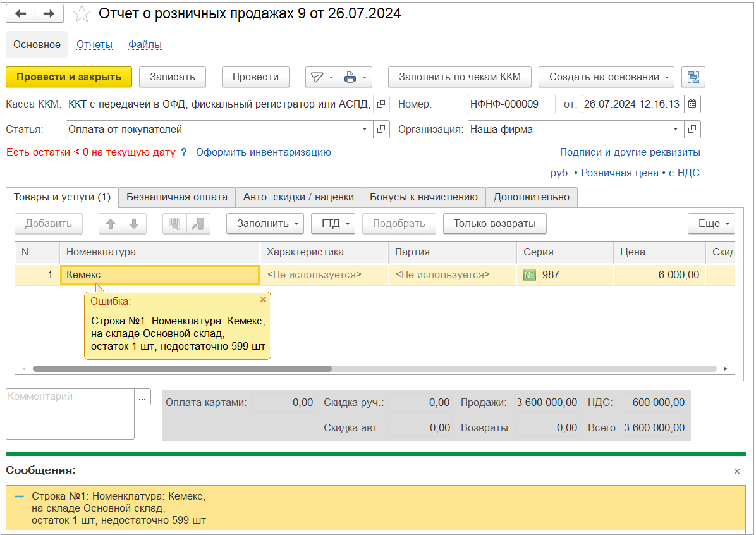Expand the Организация dropdown arrow
The width and height of the screenshot is (756, 535).
pyautogui.click(x=676, y=129)
